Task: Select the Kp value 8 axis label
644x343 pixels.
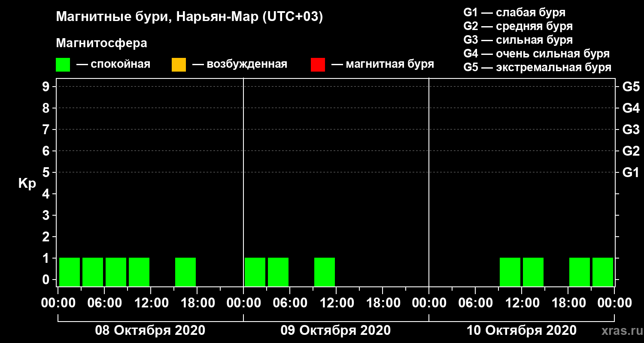Action: click(47, 108)
